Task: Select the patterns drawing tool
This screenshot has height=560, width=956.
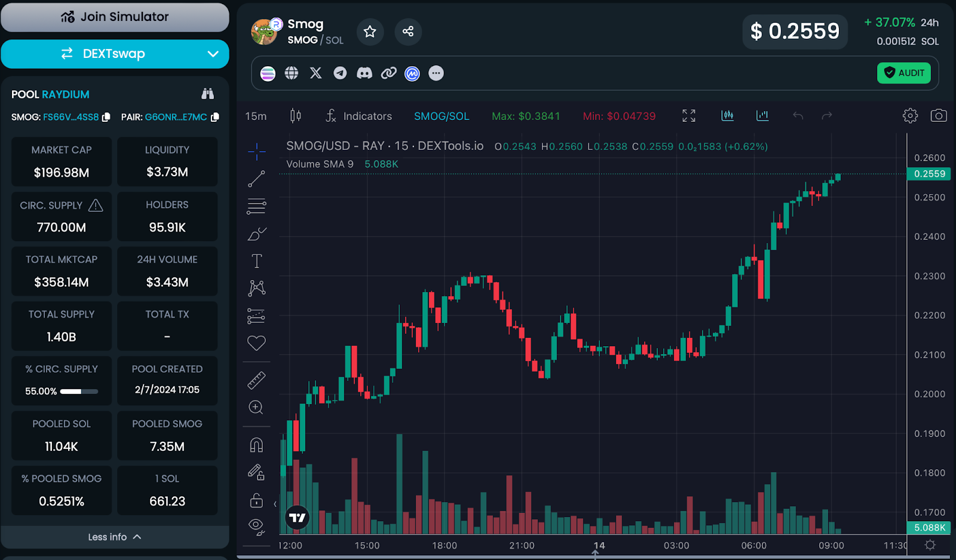Action: coord(257,288)
